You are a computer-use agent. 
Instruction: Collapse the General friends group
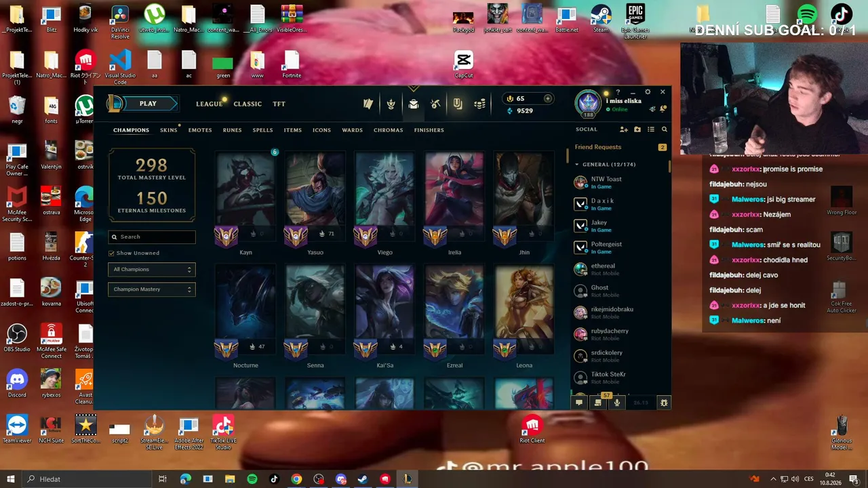coord(577,165)
